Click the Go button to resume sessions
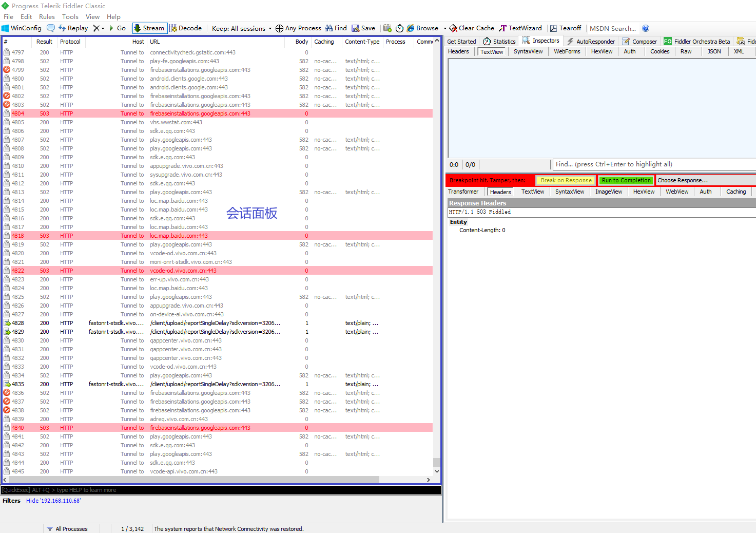Screen dimensions: 756x533 (118, 28)
